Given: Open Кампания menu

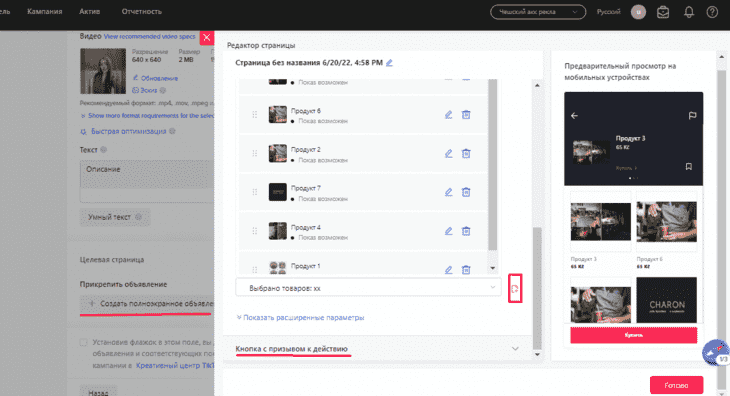Looking at the screenshot, I should coord(45,12).
